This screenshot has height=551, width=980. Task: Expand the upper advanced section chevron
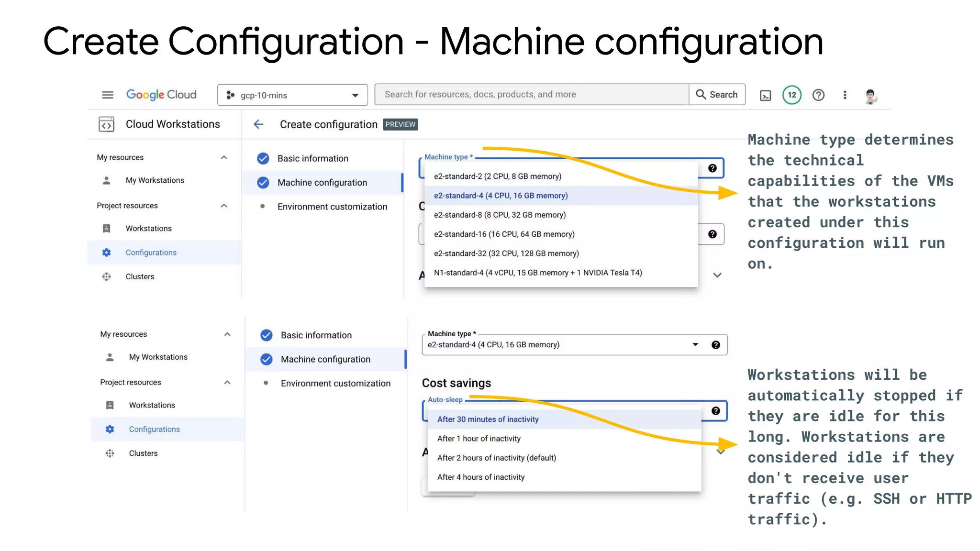click(x=717, y=275)
